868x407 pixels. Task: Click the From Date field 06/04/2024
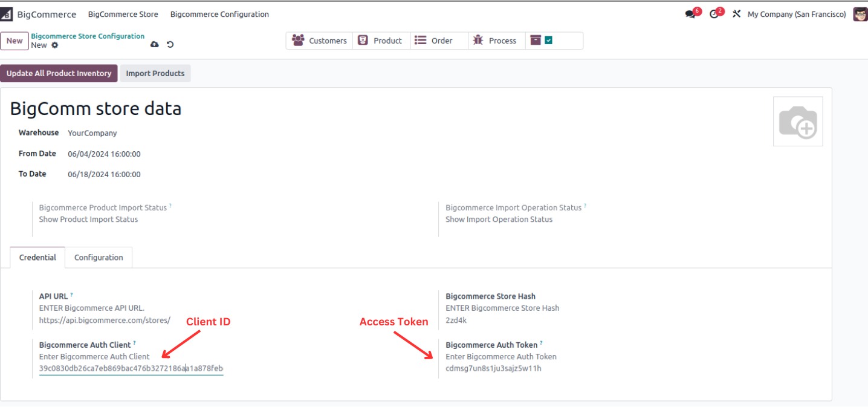[104, 154]
